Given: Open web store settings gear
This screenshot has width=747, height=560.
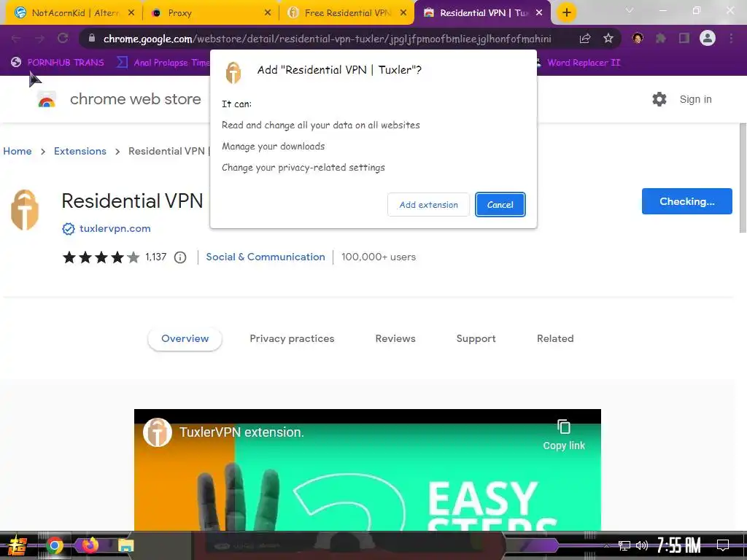Looking at the screenshot, I should (659, 99).
